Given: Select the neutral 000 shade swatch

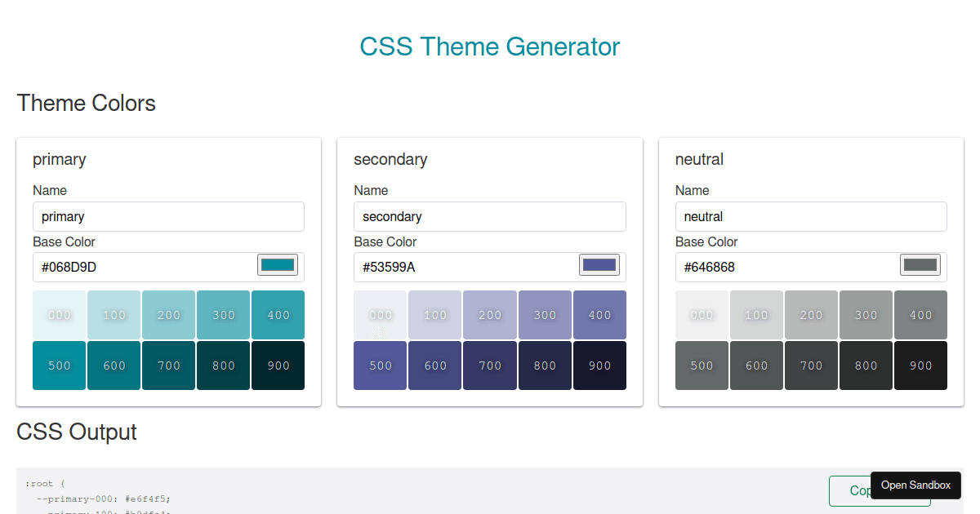Looking at the screenshot, I should tap(702, 314).
